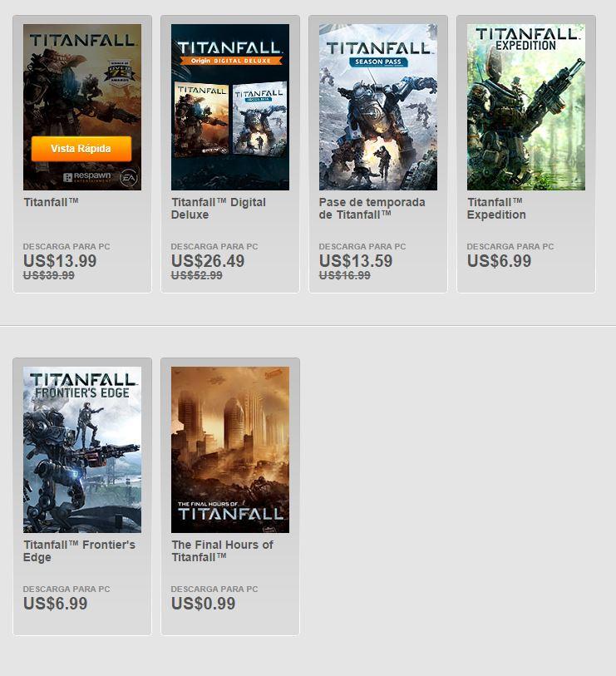Click the Titanfall™ product title link
The width and height of the screenshot is (616, 676).
click(51, 202)
